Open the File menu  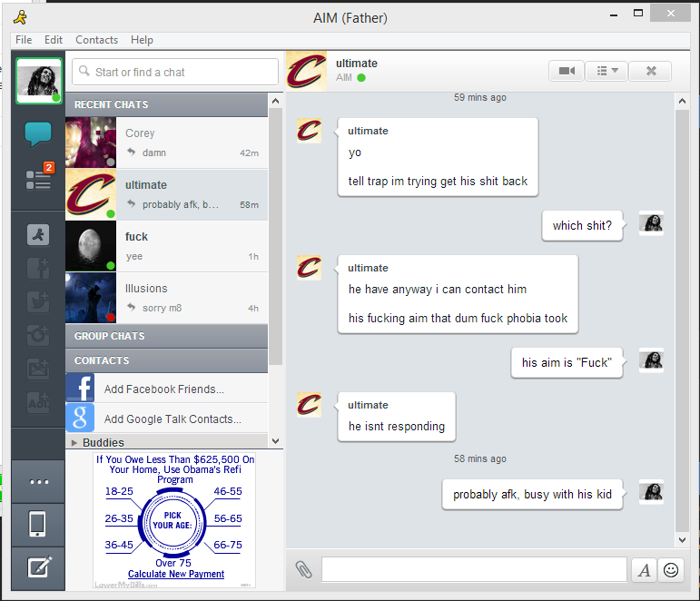pos(24,40)
